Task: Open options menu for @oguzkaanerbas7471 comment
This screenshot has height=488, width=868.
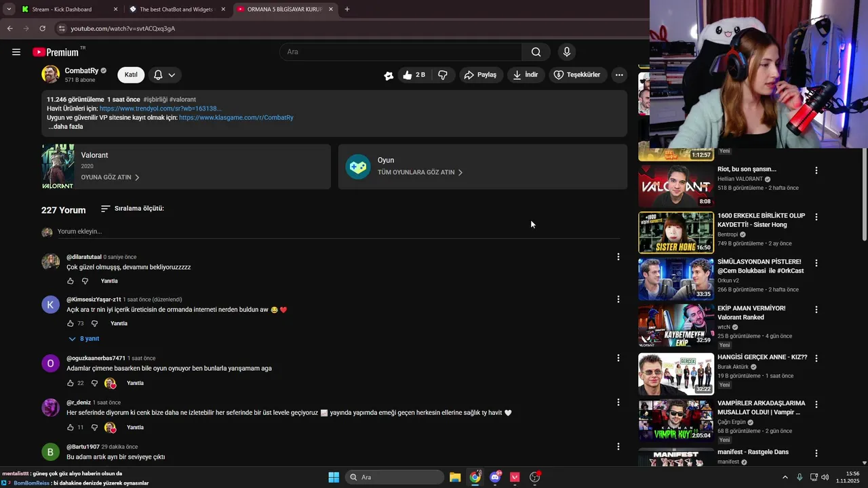Action: coord(618,358)
